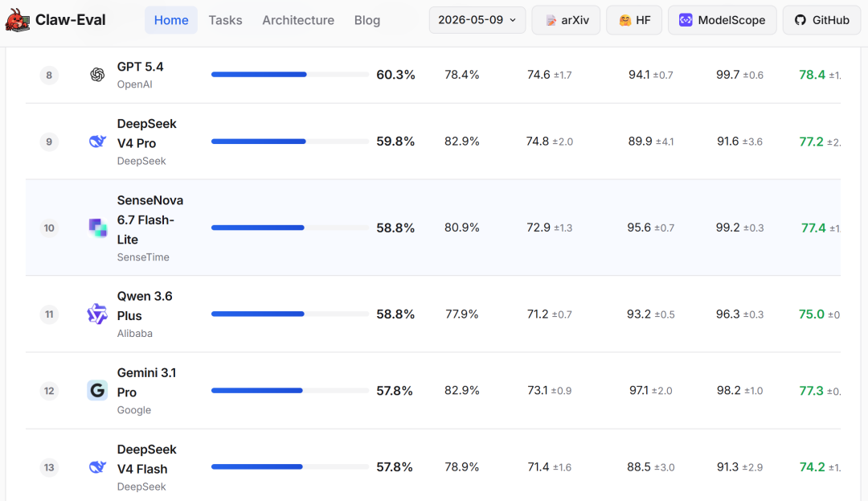Click the Gemini 3.1 Pro progress bar

[x=290, y=390]
